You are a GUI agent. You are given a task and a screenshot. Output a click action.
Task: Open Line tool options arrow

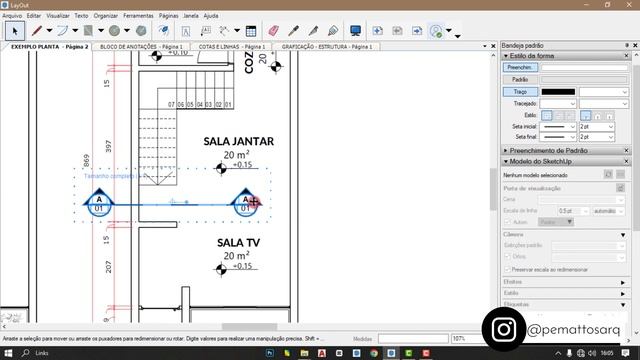(x=49, y=31)
